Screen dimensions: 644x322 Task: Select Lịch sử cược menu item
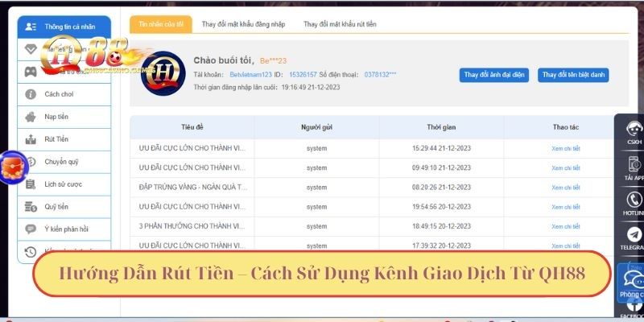click(64, 184)
